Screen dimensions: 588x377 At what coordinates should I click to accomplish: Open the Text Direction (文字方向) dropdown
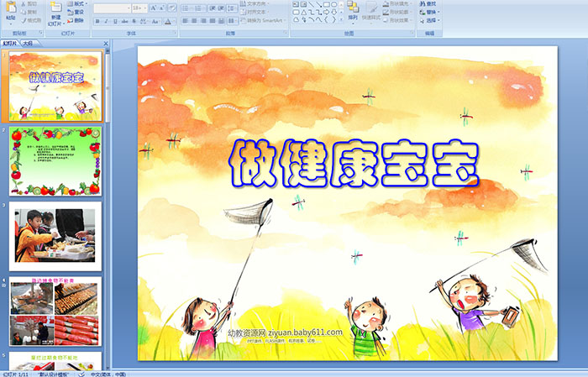coord(255,3)
